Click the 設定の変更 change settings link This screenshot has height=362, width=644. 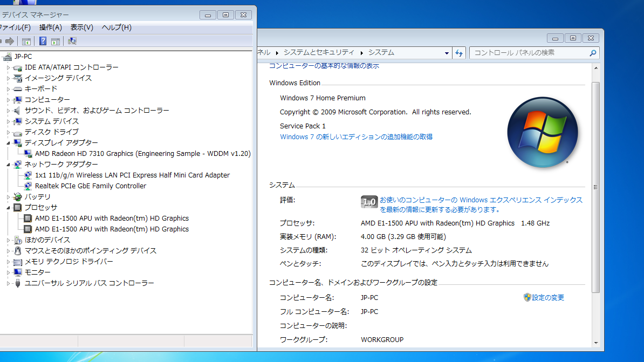point(548,297)
